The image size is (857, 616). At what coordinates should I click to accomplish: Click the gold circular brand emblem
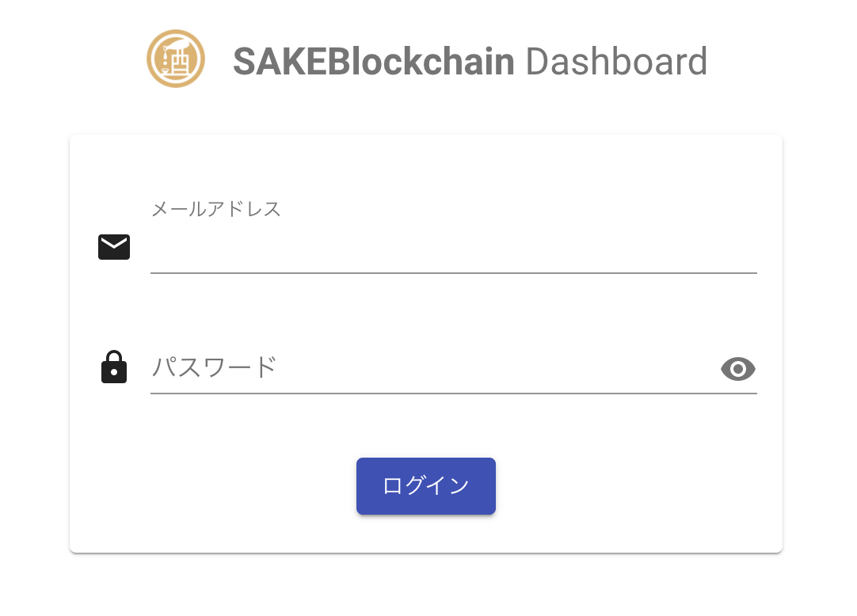tap(176, 59)
